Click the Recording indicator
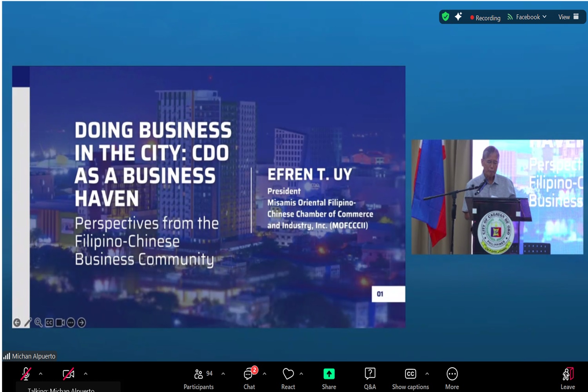This screenshot has height=392, width=588. (485, 18)
